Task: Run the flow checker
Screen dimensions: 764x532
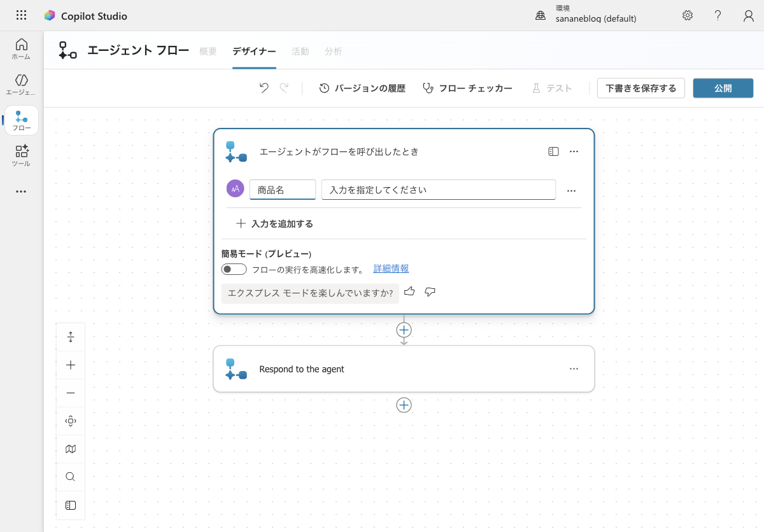Action: click(x=467, y=88)
